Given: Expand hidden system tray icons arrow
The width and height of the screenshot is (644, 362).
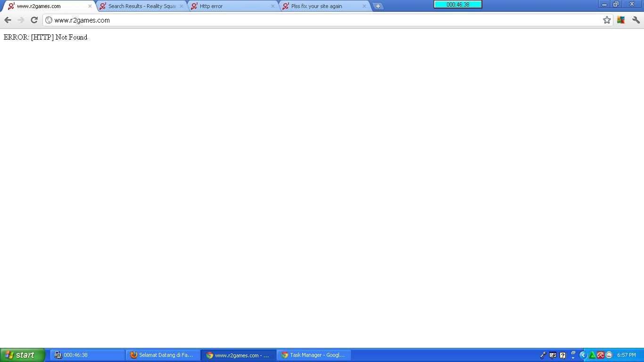Looking at the screenshot, I should [x=583, y=355].
